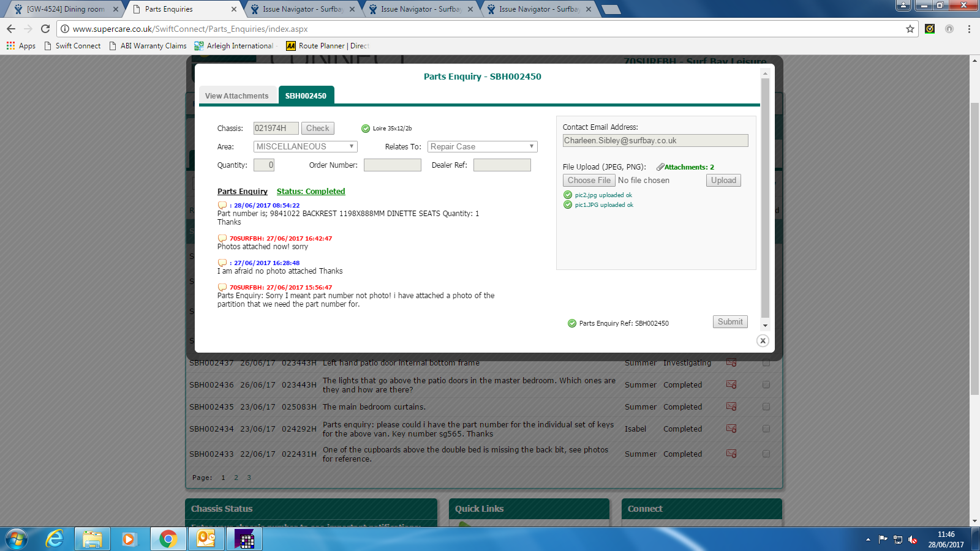Tick the checkbox on row SBH002436
980x551 pixels.
click(766, 384)
